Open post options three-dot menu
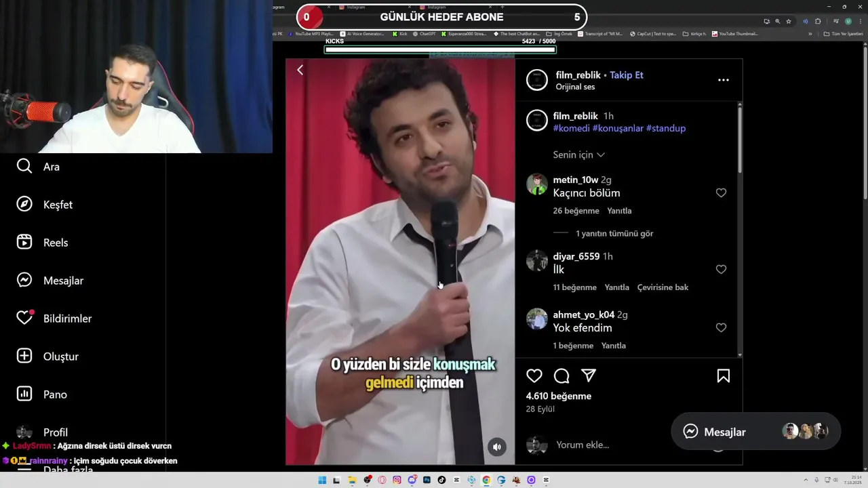Image resolution: width=868 pixels, height=488 pixels. pos(724,80)
